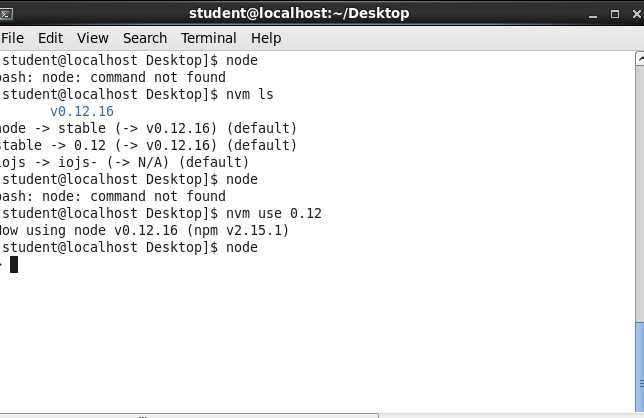Click the vertical scrollbar thumb
Image resolution: width=644 pixels, height=418 pixels.
pyautogui.click(x=640, y=367)
